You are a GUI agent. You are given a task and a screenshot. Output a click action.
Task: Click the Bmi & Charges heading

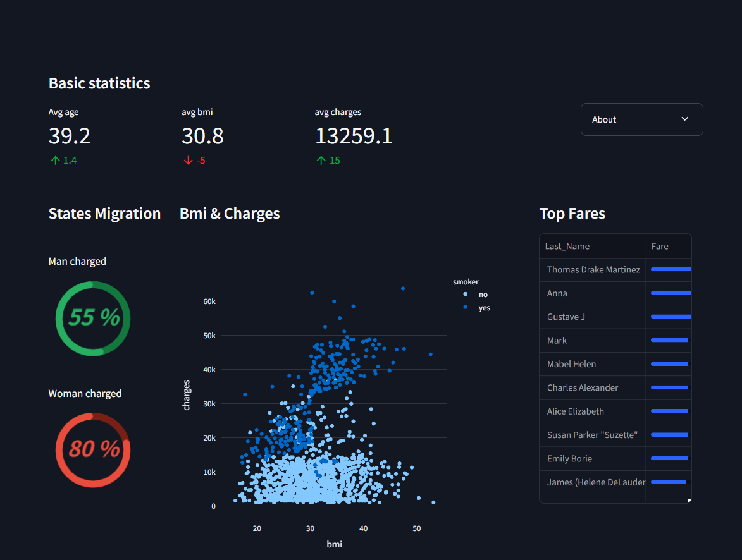coord(230,213)
